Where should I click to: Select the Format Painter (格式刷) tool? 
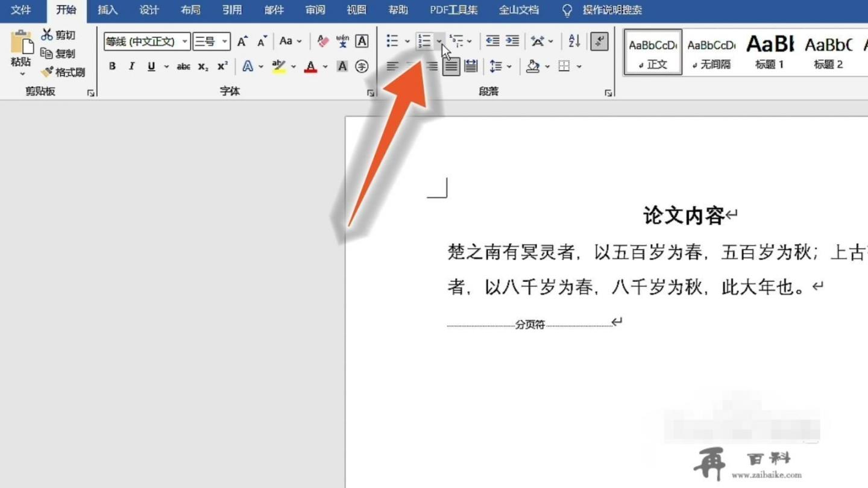pyautogui.click(x=63, y=72)
